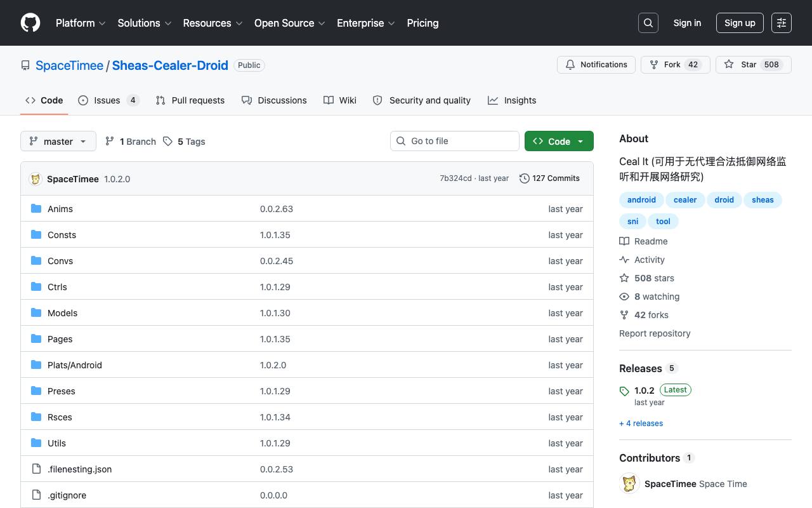Open the green Code dropdown button
812x508 pixels.
[559, 141]
